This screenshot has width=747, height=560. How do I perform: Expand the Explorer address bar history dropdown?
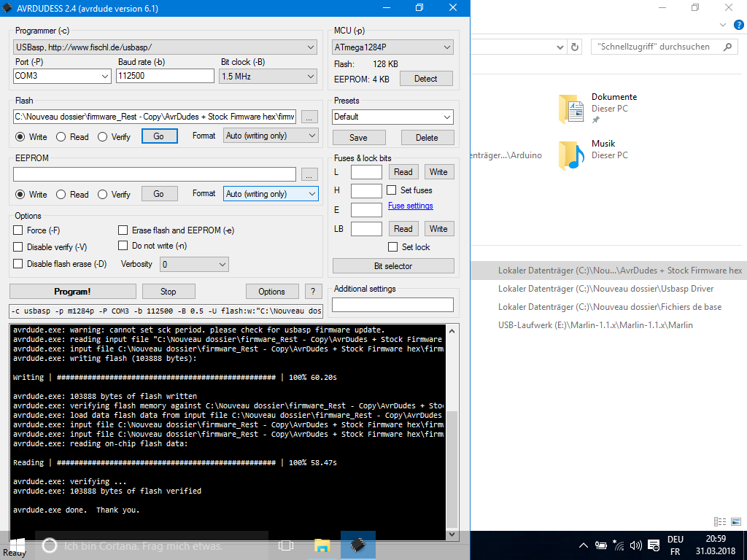(560, 47)
